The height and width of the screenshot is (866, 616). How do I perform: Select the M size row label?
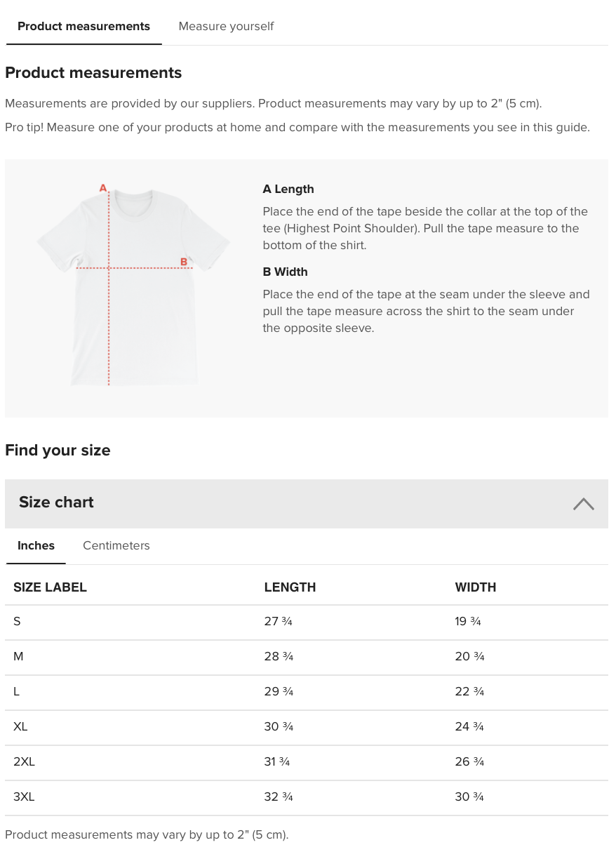pyautogui.click(x=18, y=657)
